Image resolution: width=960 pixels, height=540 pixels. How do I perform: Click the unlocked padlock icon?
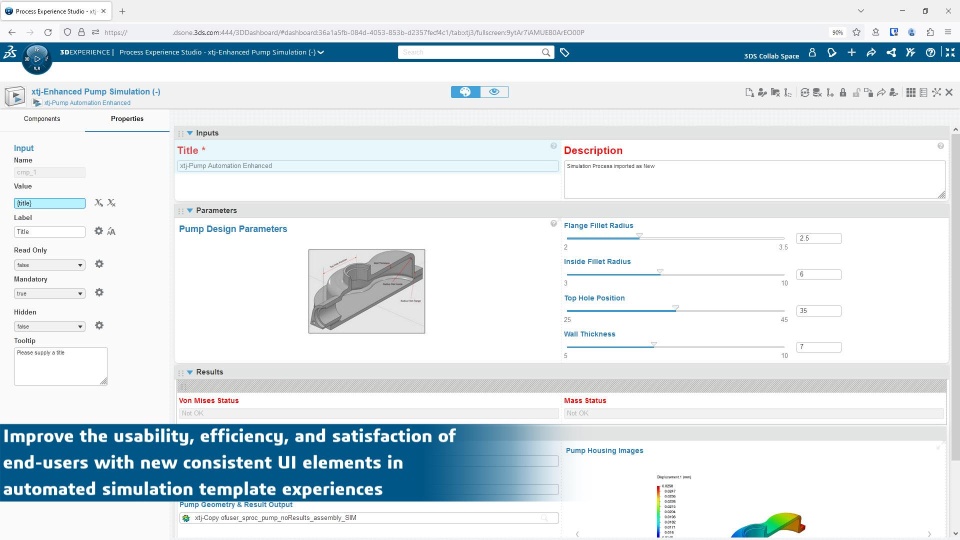click(856, 92)
